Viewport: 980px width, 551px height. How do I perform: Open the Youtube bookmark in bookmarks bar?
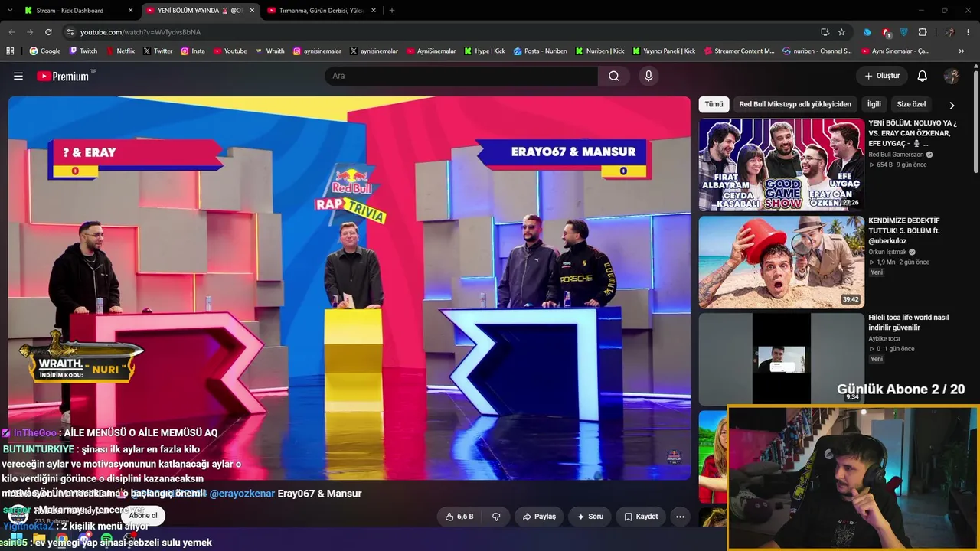230,51
